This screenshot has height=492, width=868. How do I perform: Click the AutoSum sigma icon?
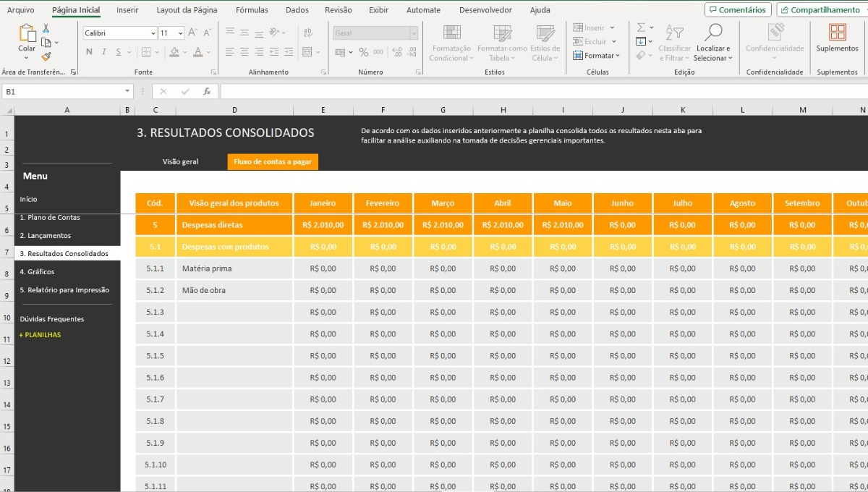click(x=641, y=27)
